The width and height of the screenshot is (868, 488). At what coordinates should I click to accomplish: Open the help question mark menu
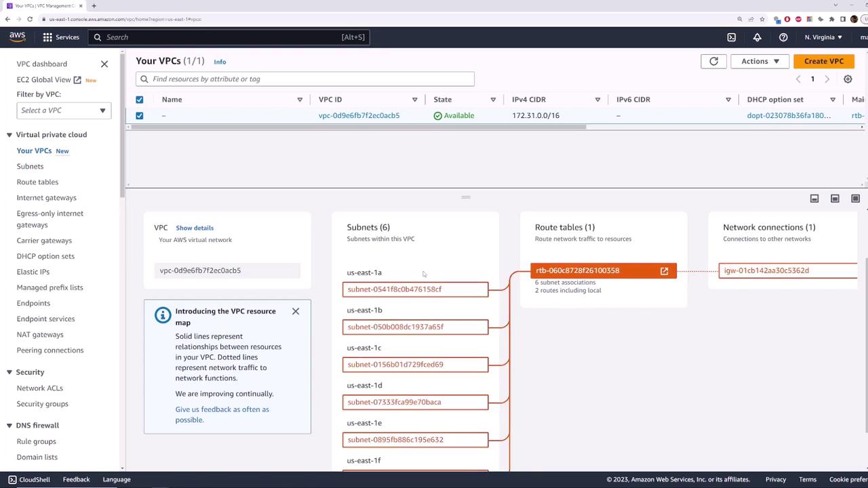point(783,37)
